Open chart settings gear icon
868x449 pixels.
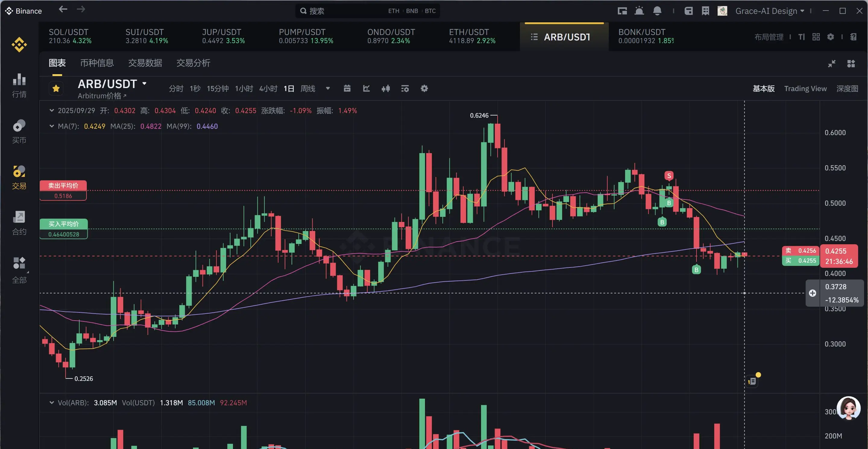pyautogui.click(x=424, y=88)
